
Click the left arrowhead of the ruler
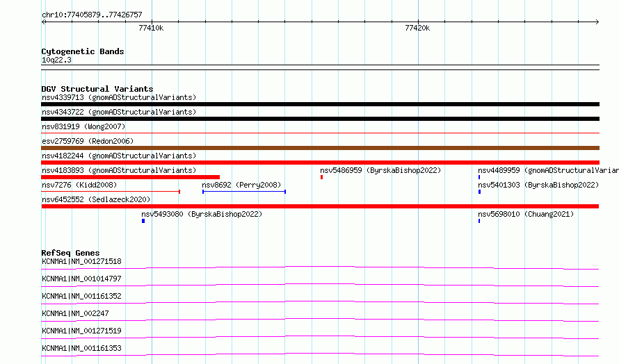pyautogui.click(x=44, y=22)
